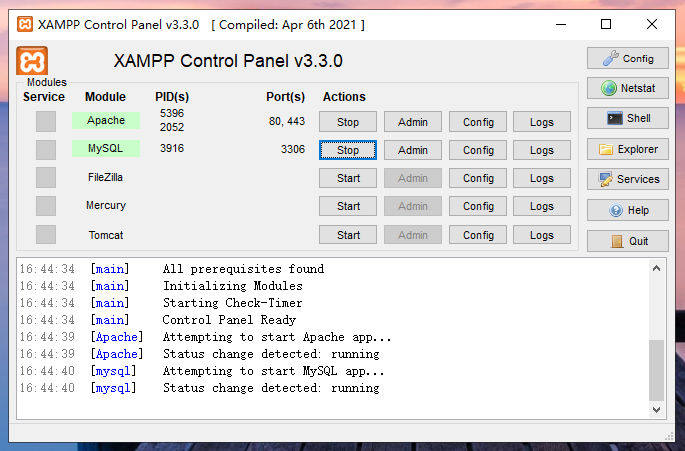The height and width of the screenshot is (451, 685).
Task: Open Netstat with the globe icon
Action: pyautogui.click(x=628, y=88)
